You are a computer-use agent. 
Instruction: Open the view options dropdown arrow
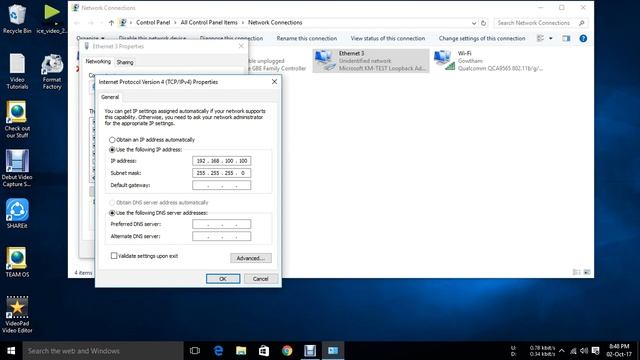point(551,38)
